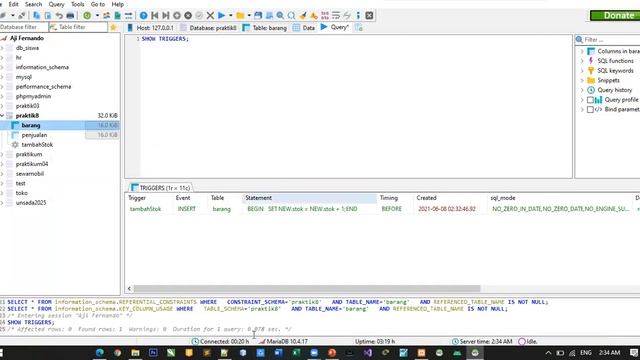Open the Help menu
The height and width of the screenshot is (360, 640).
(118, 4)
